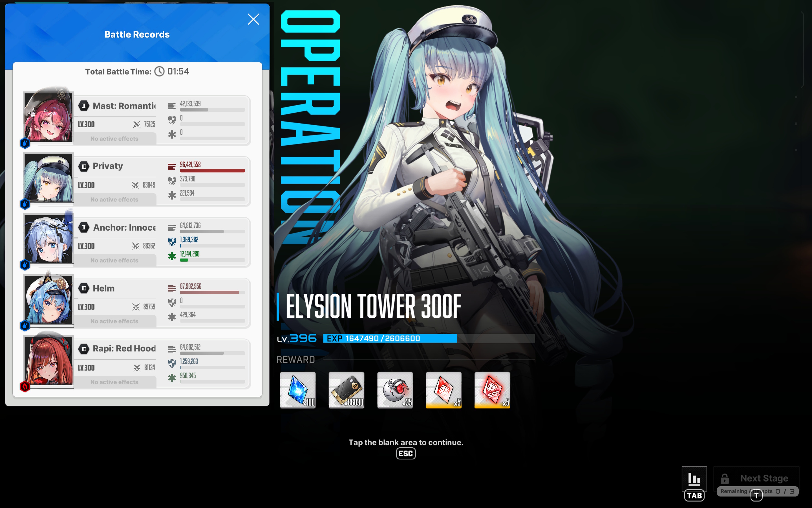Viewport: 812px width, 508px height.
Task: Click the locked Next Stage button
Action: (x=756, y=478)
